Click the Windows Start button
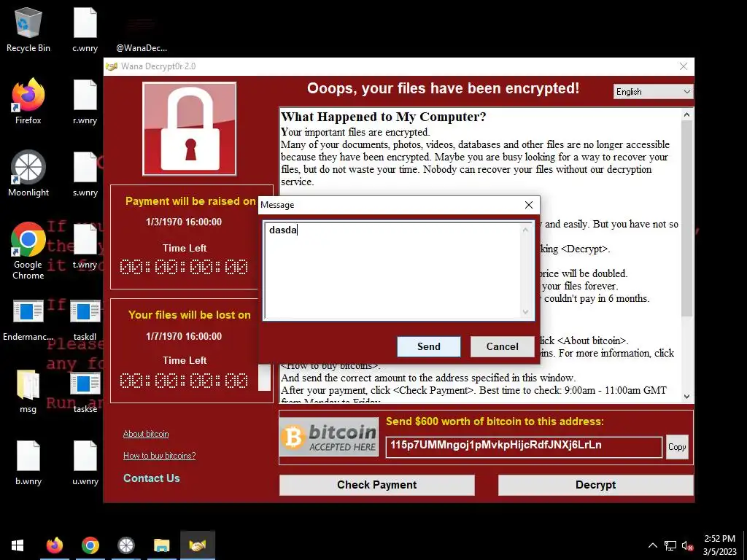Image resolution: width=747 pixels, height=560 pixels. [18, 545]
